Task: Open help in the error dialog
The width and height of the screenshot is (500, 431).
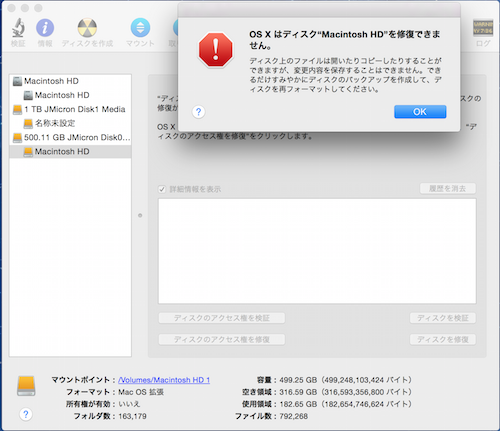Action: click(x=199, y=112)
